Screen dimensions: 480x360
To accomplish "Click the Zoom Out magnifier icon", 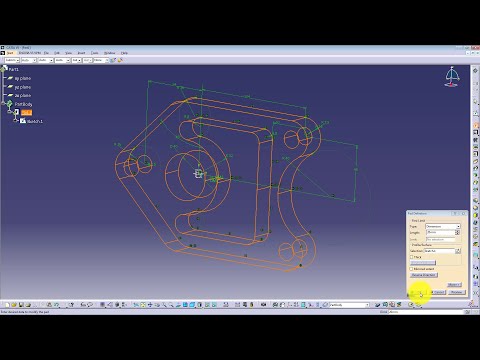I will coord(171,305).
